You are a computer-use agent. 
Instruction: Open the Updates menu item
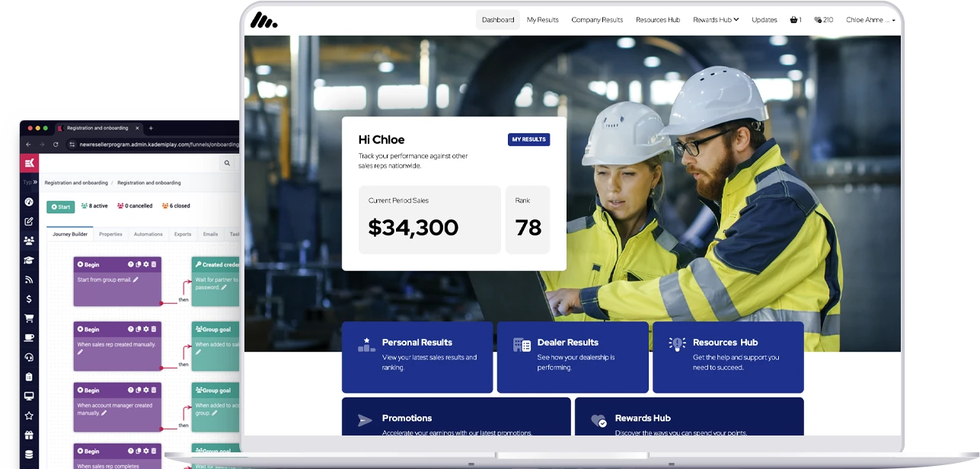(765, 20)
